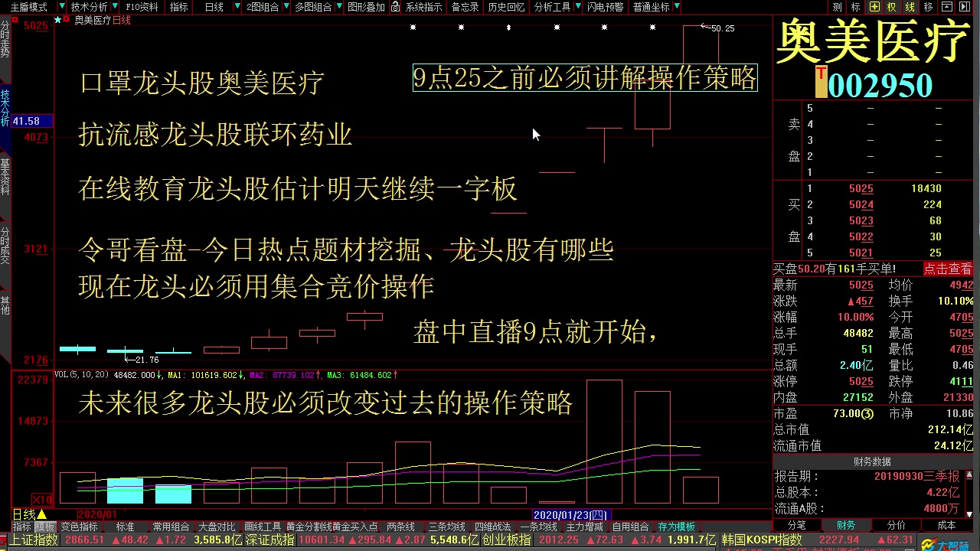Viewport: 980px width, 551px height.
Task: Select the 画线工具 template
Action: coord(263,527)
